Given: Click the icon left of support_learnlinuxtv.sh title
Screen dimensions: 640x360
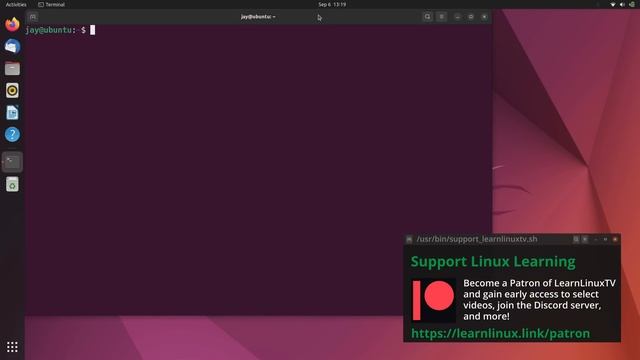Looking at the screenshot, I should click(x=409, y=239).
